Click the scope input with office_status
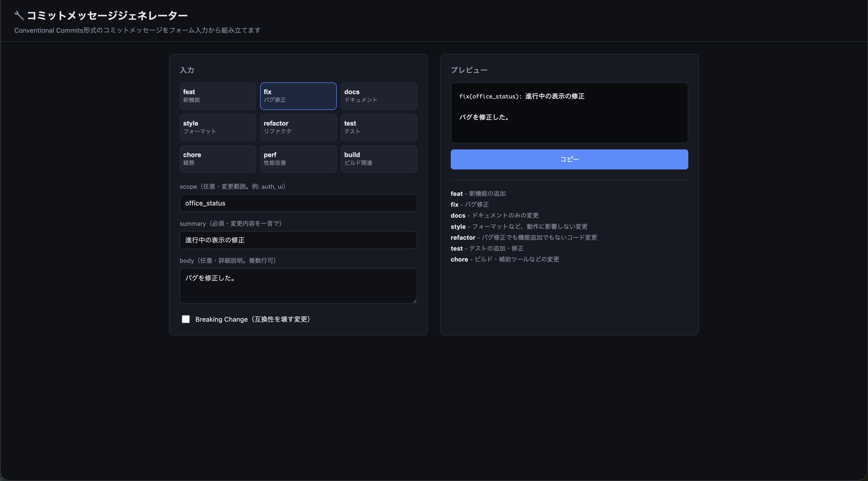The image size is (868, 481). 298,203
